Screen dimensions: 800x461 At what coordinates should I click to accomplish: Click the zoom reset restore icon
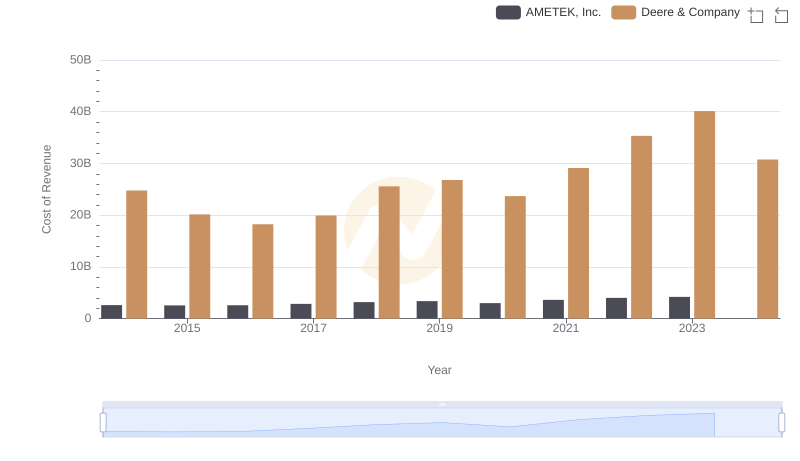[781, 15]
